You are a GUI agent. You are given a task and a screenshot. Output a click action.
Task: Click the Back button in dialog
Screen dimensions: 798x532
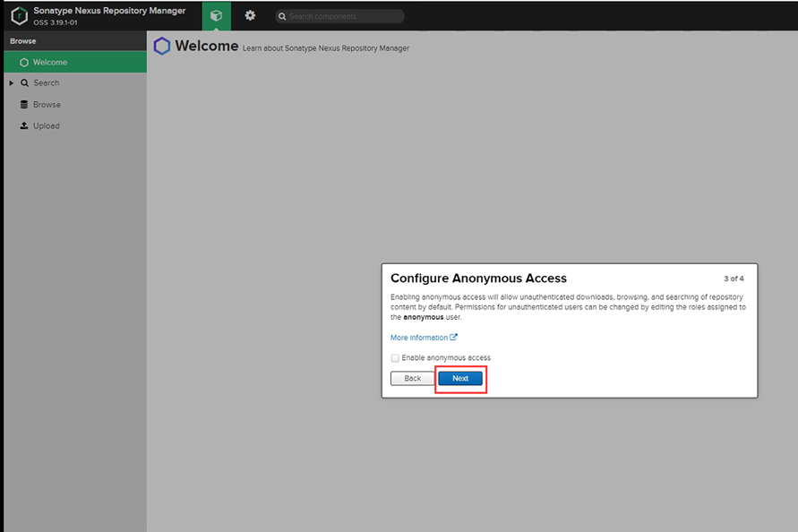[x=412, y=378]
